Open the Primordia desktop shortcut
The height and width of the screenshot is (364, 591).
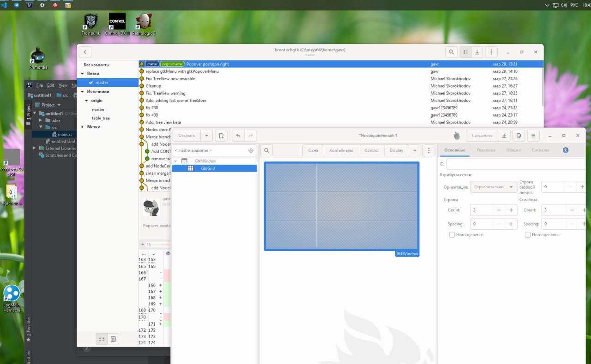coord(38,58)
